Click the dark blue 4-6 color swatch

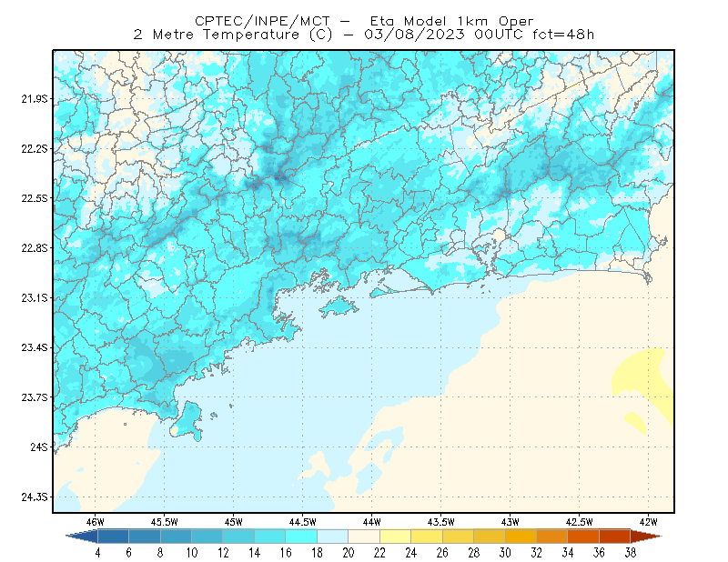[x=113, y=537]
